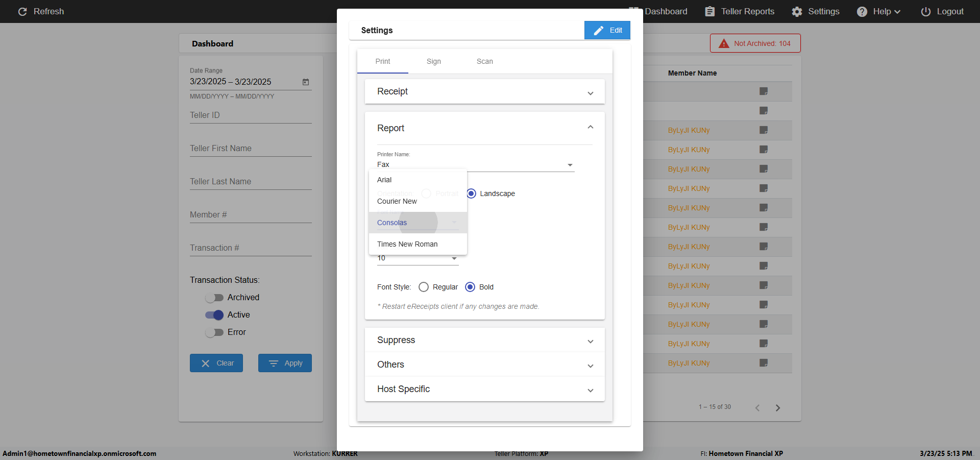The width and height of the screenshot is (980, 460).
Task: Choose Courier New from the font list
Action: (x=418, y=201)
